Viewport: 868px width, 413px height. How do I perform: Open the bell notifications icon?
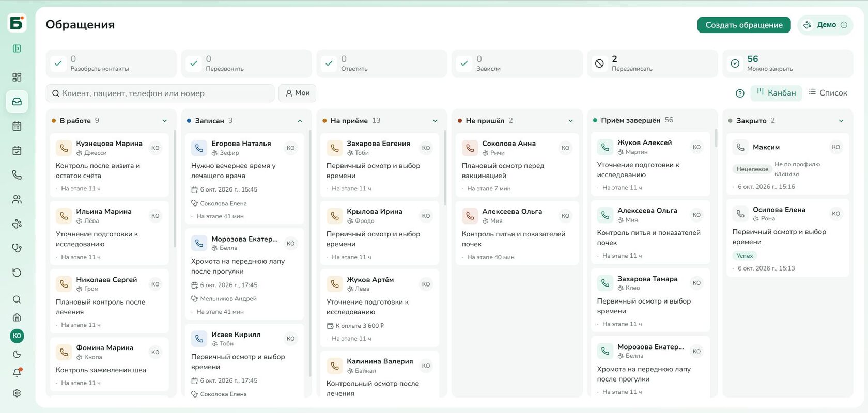coord(17,372)
